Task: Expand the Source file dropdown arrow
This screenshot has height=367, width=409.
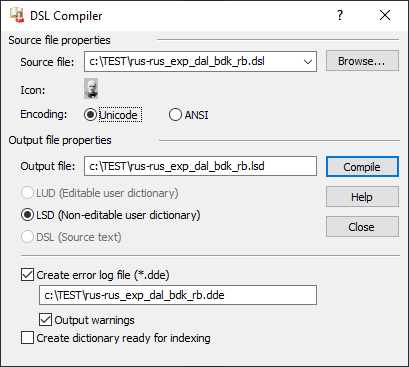Action: pyautogui.click(x=308, y=62)
